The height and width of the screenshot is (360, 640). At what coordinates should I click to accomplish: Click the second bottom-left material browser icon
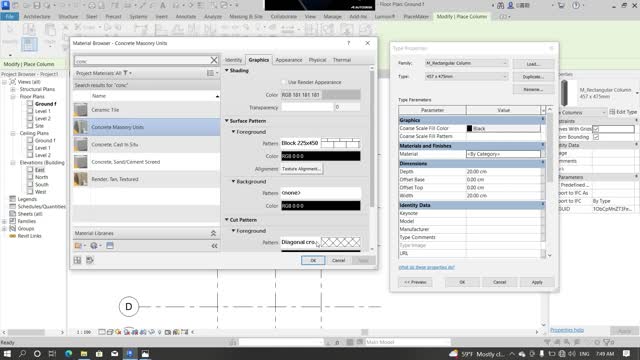click(90, 260)
